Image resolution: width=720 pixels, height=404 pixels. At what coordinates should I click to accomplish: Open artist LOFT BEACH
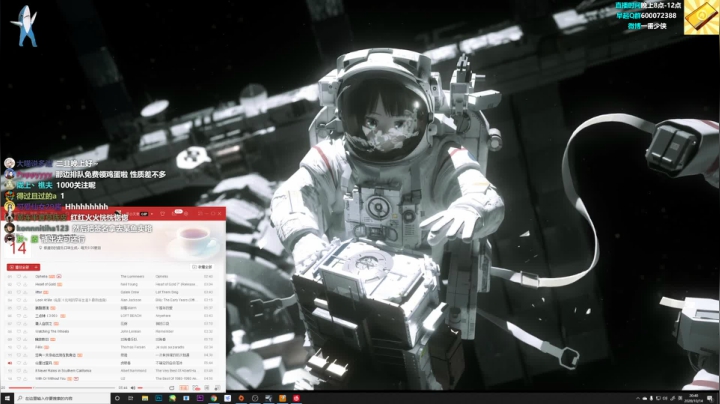click(x=131, y=315)
